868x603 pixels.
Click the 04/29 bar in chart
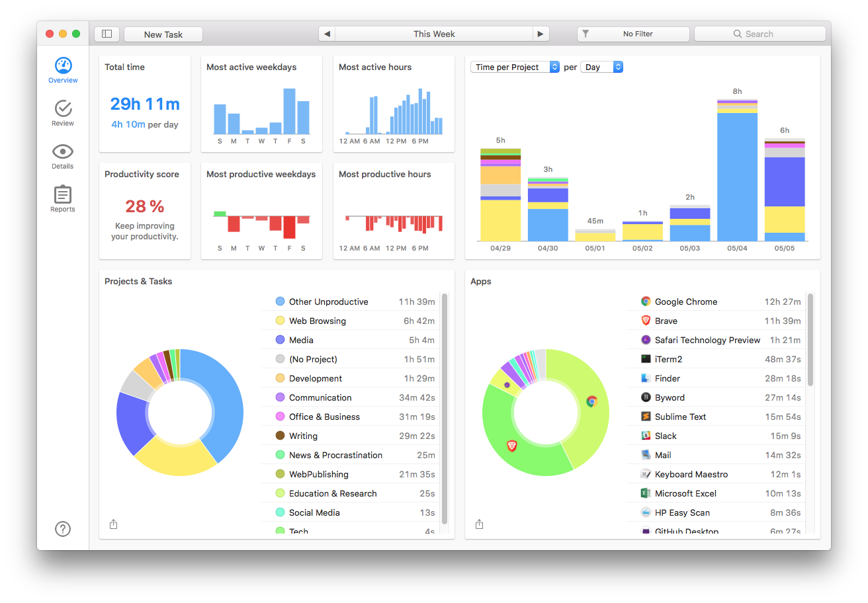tap(500, 195)
